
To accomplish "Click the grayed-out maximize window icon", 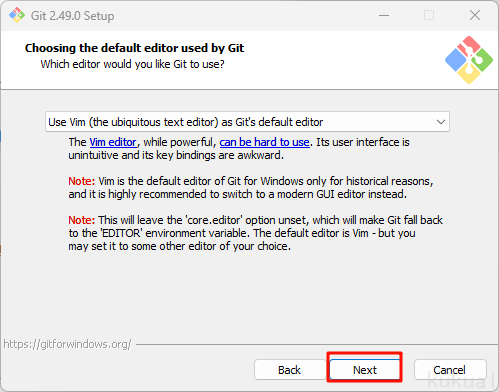I will 429,15.
